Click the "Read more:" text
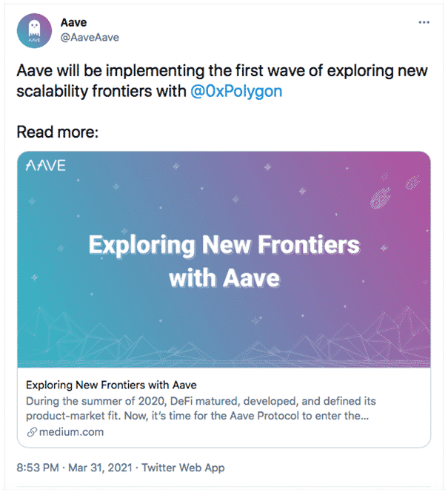This screenshot has height=492, width=448. [x=58, y=133]
